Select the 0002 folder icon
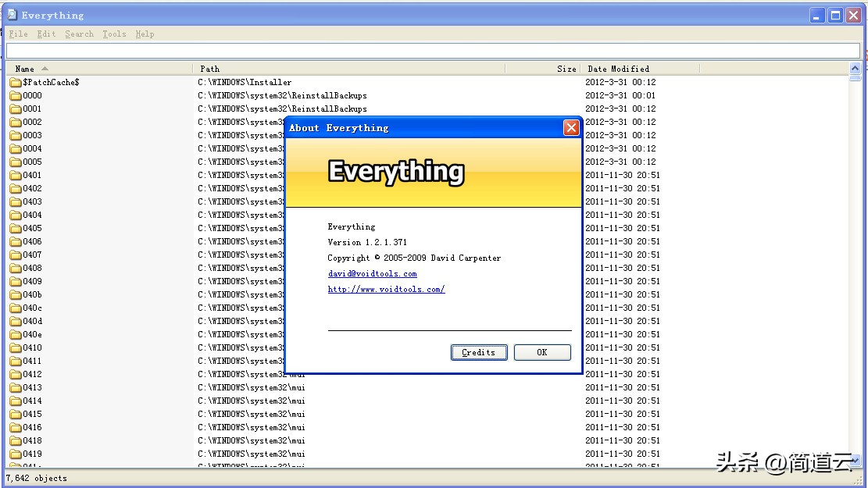 point(16,123)
